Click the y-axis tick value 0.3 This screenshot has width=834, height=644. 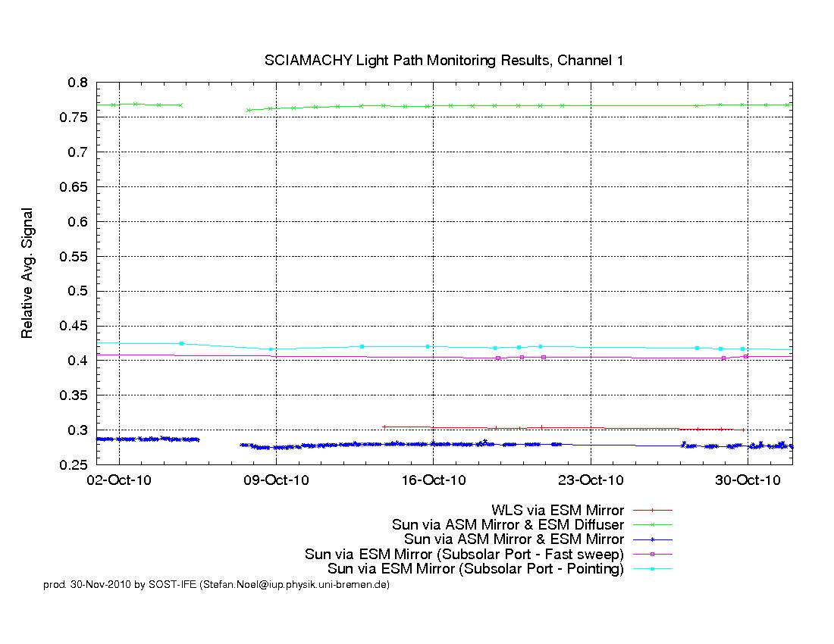pos(77,430)
